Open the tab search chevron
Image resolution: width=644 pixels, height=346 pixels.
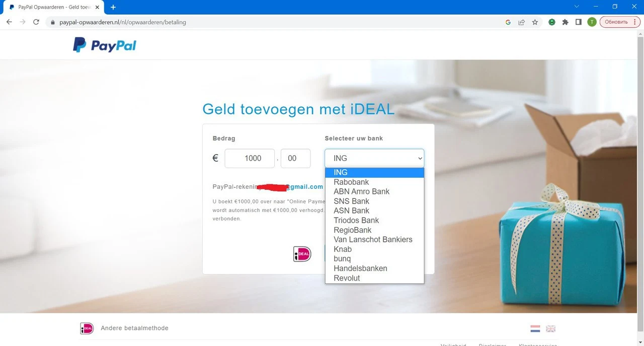pyautogui.click(x=577, y=7)
